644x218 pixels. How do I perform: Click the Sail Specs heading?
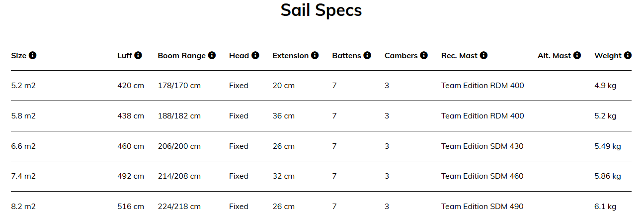pyautogui.click(x=321, y=10)
